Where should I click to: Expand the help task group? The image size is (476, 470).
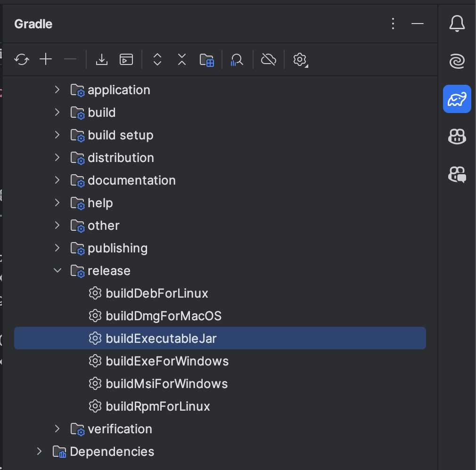pyautogui.click(x=57, y=203)
